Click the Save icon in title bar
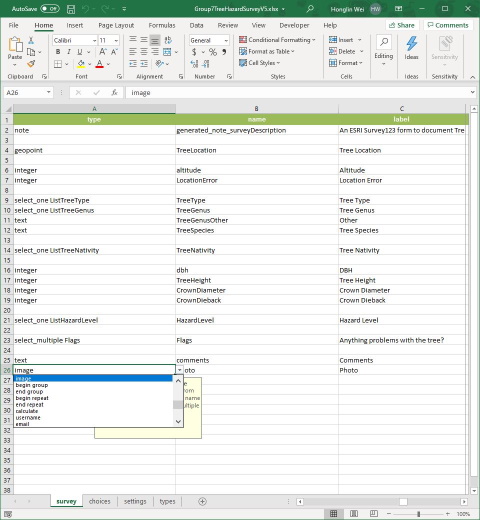This screenshot has width=480, height=520. coord(71,9)
